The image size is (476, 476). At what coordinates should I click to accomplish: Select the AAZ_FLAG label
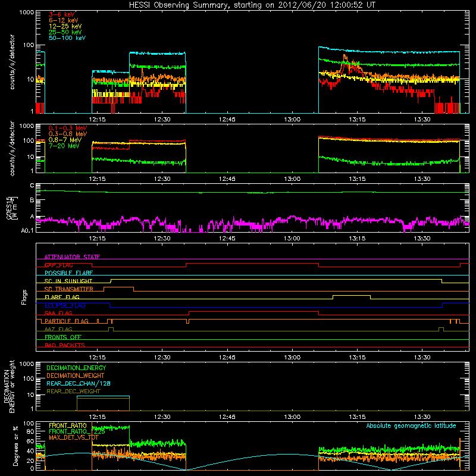click(x=58, y=329)
